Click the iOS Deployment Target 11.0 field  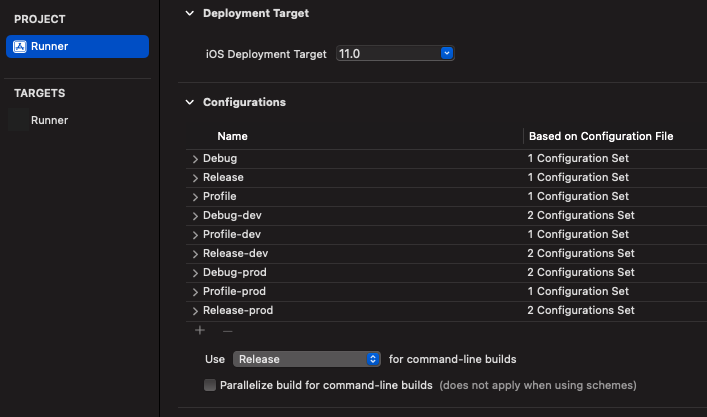[395, 54]
